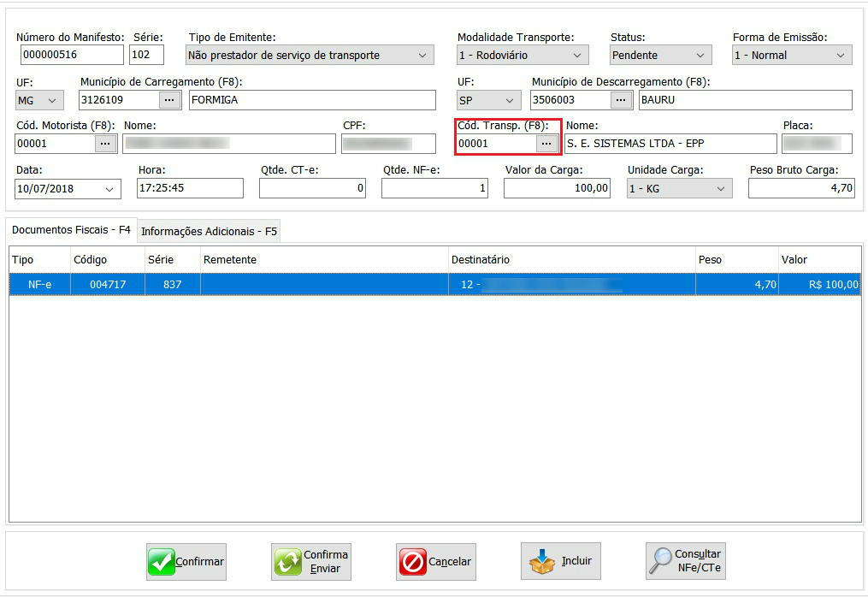Open Cód. Transp. search ellipsis button
This screenshot has width=868, height=597.
(546, 144)
